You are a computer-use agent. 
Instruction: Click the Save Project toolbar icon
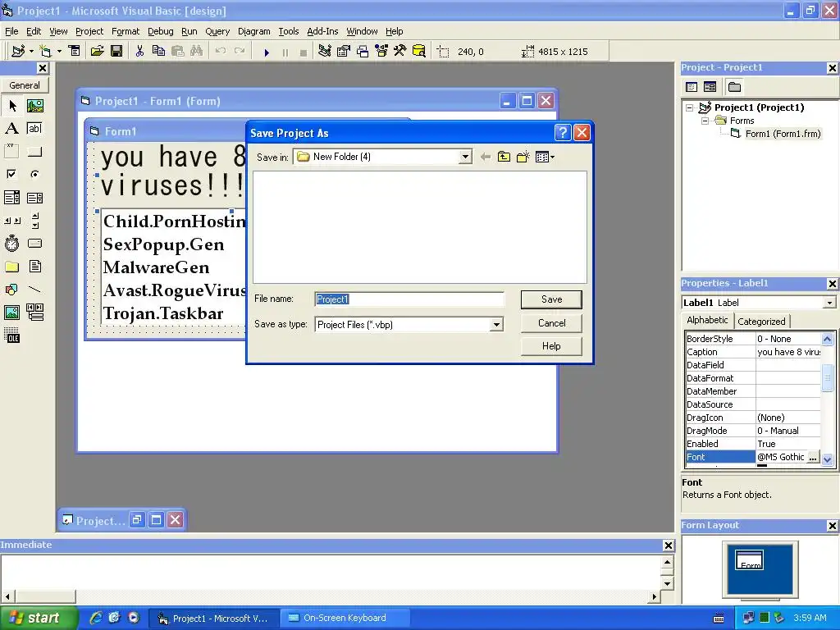point(116,52)
